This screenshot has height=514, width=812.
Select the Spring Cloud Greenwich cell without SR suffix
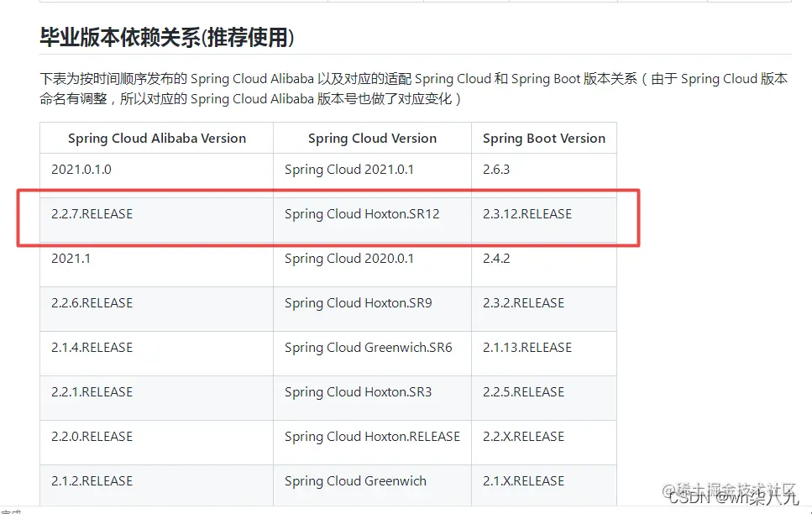coord(372,485)
